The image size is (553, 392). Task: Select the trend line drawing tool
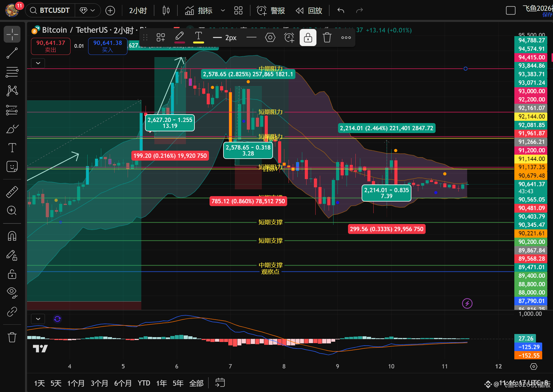coord(12,53)
